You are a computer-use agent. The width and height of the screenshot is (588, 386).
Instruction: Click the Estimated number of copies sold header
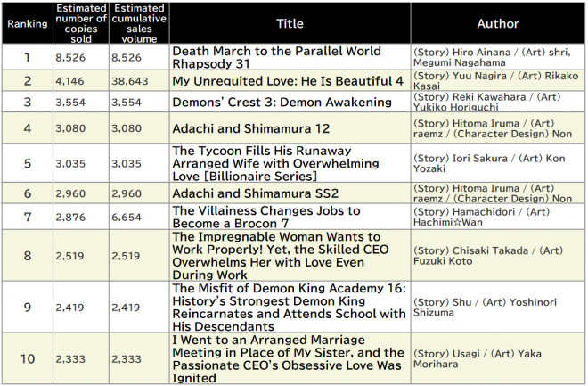pos(81,23)
